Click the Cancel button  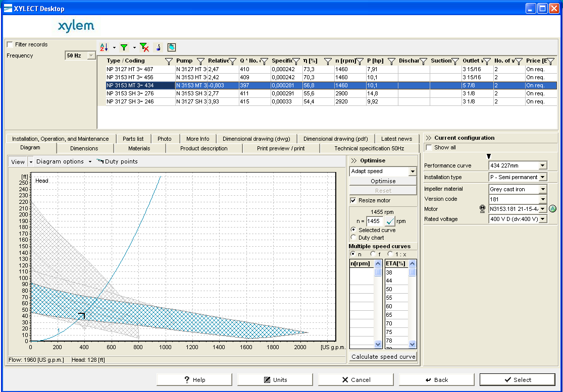pyautogui.click(x=356, y=380)
